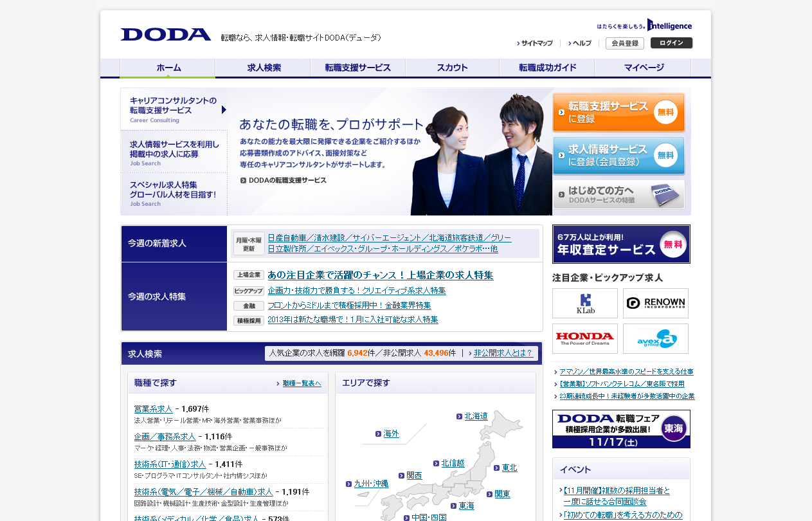Open 職種一覧へ link
Image resolution: width=812 pixels, height=521 pixels.
coord(302,383)
